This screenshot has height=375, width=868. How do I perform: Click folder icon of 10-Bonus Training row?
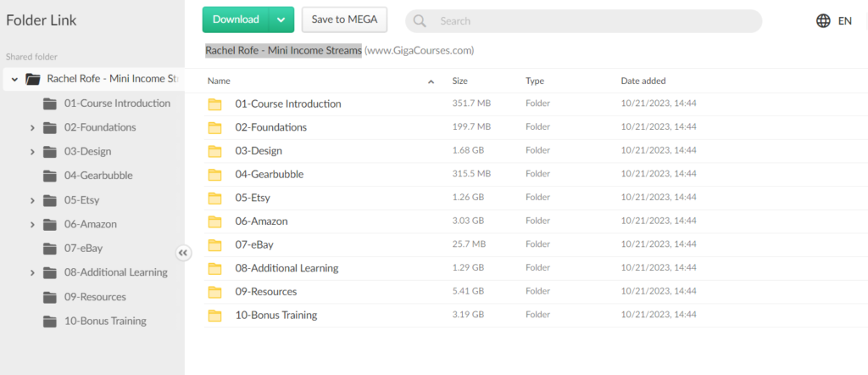tap(214, 316)
